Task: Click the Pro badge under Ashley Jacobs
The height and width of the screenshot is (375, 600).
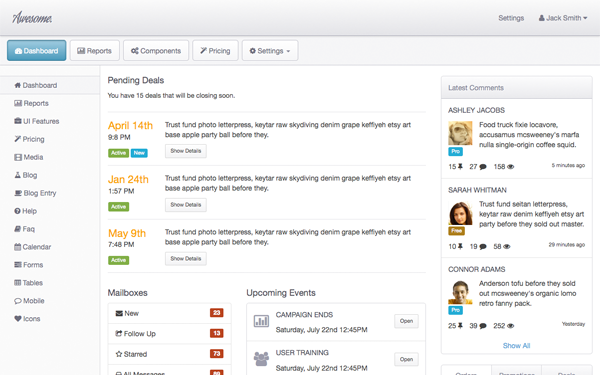Action: tap(455, 151)
